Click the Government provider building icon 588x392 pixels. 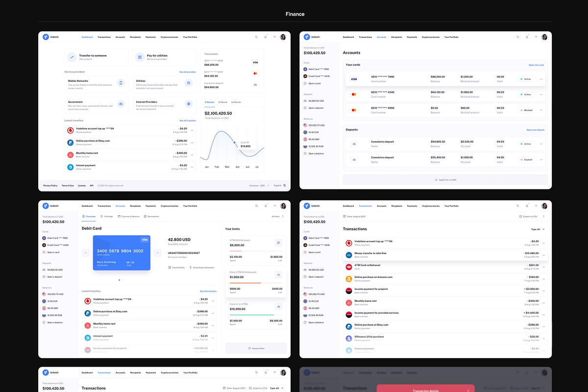pos(121,104)
